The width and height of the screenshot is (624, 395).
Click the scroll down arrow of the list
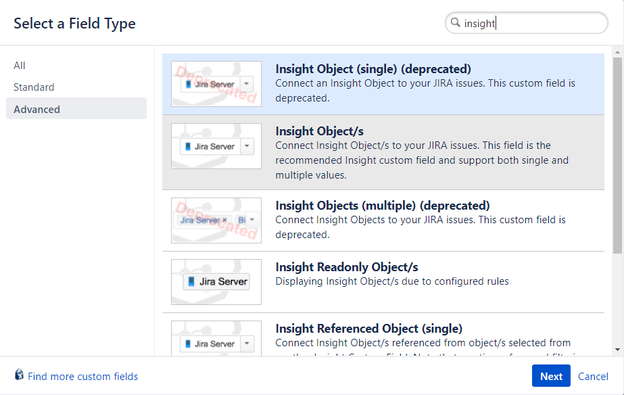(x=617, y=350)
